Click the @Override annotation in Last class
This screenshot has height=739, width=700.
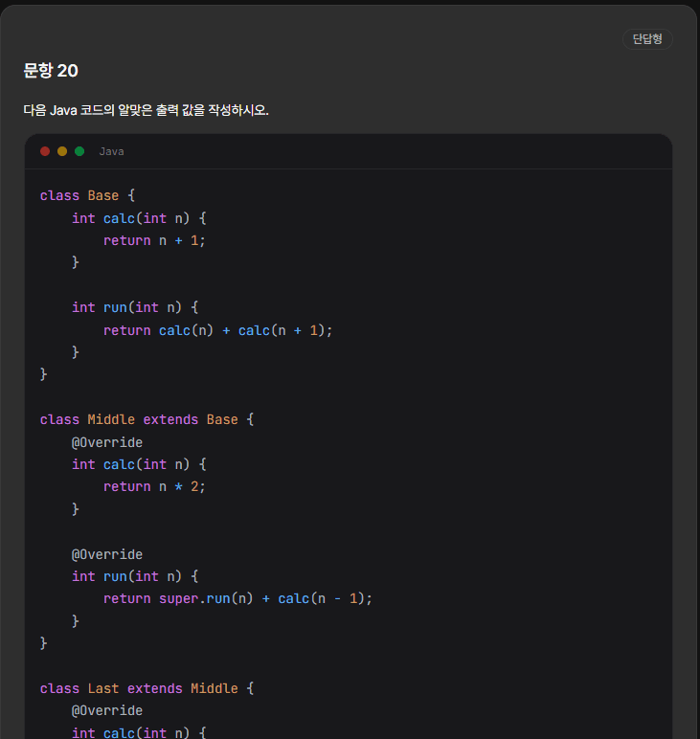[107, 710]
